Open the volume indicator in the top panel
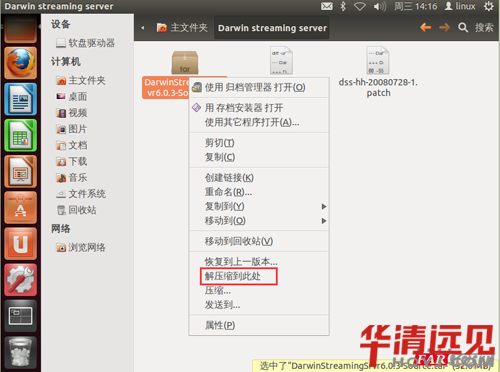 pyautogui.click(x=379, y=6)
